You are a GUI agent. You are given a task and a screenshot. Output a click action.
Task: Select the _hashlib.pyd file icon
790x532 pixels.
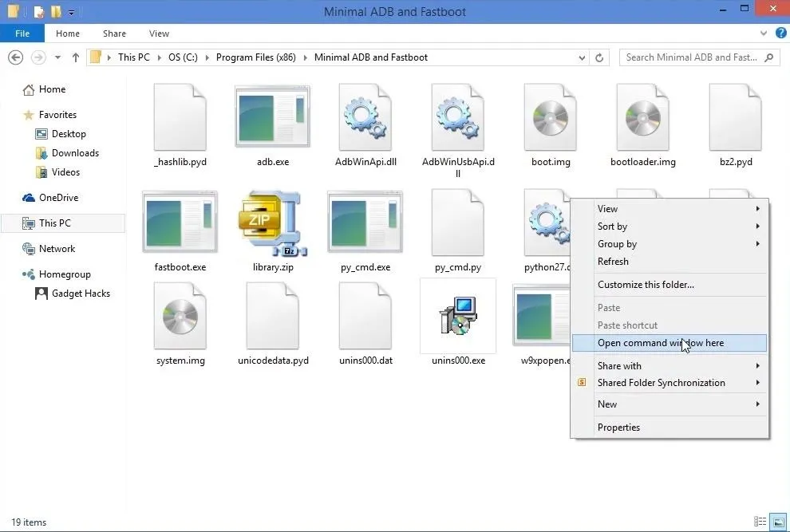click(180, 117)
